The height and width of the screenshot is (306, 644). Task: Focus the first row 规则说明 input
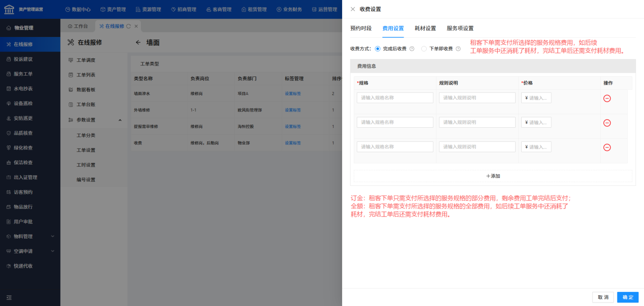point(477,98)
